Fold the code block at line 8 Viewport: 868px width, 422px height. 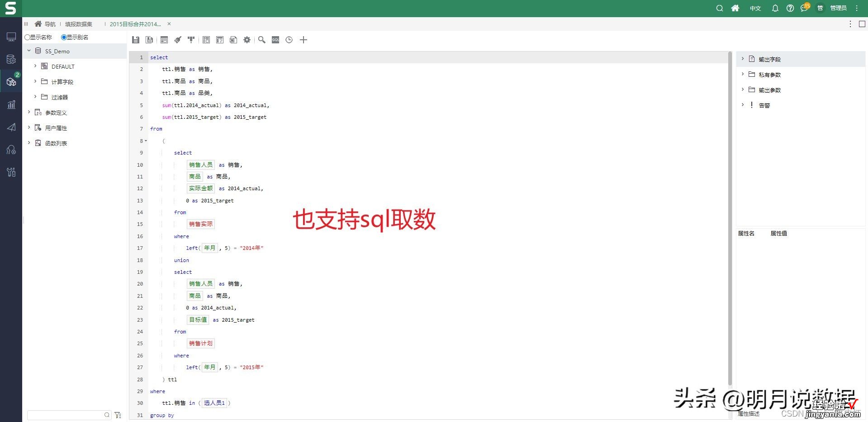click(x=146, y=141)
